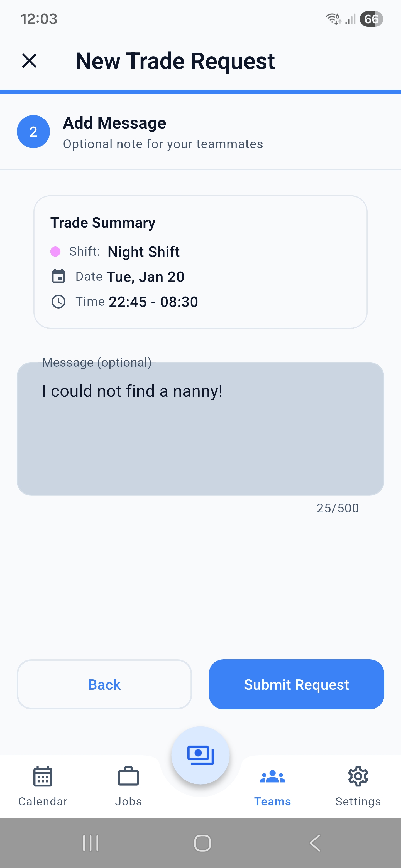The image size is (401, 868).
Task: Tap the 25/500 character counter
Action: click(x=338, y=508)
